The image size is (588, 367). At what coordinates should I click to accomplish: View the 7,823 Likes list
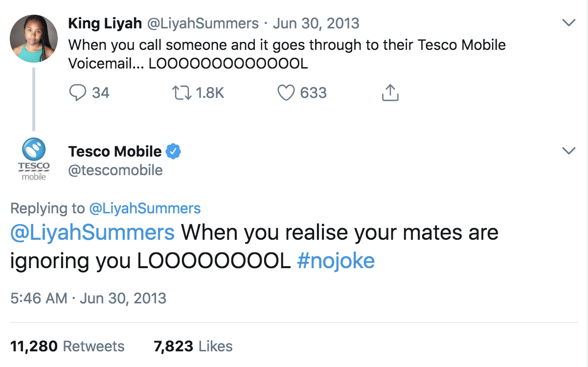pos(193,346)
